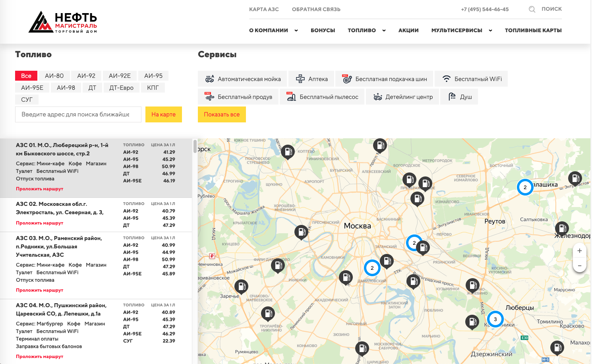
Task: Select fuel station marker near Малаховка
Action: click(x=557, y=348)
